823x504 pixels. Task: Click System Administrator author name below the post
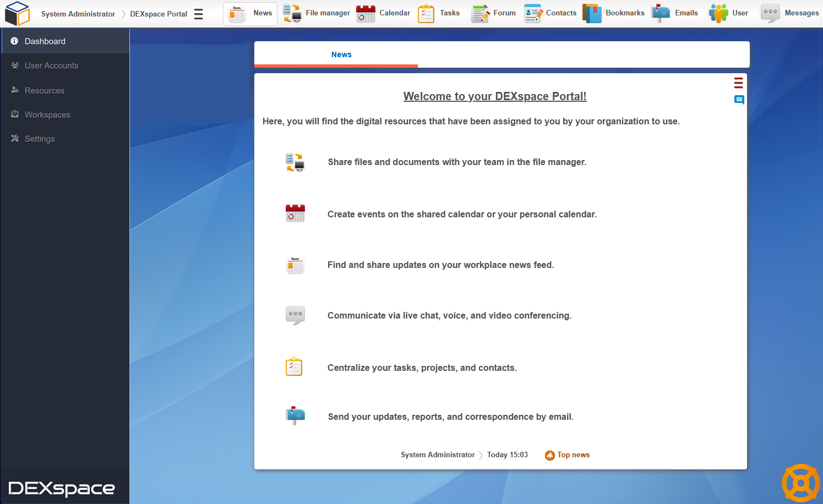point(438,455)
